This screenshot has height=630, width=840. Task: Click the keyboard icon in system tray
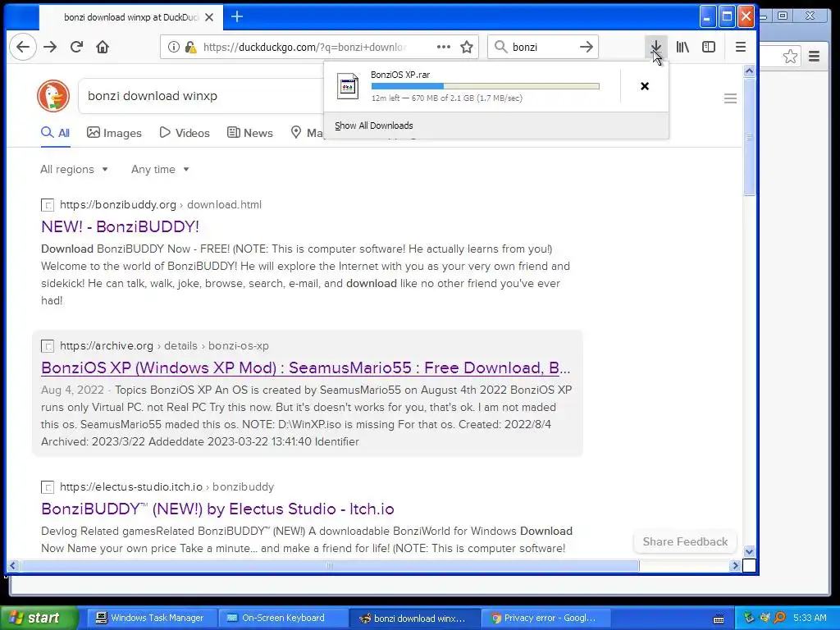pos(719,619)
